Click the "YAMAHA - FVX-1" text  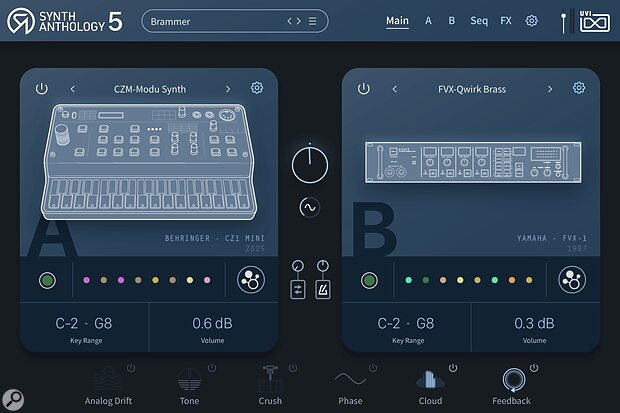[552, 238]
